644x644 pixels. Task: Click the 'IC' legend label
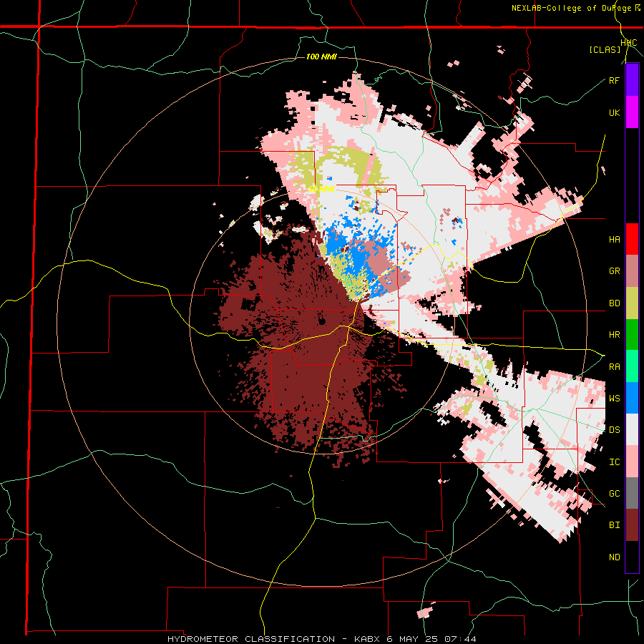614,462
